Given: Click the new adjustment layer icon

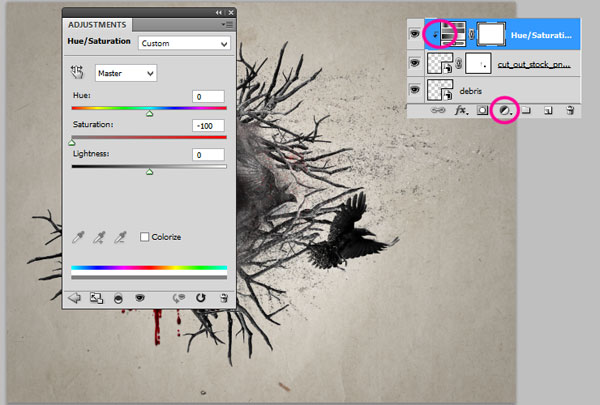Looking at the screenshot, I should coord(504,111).
